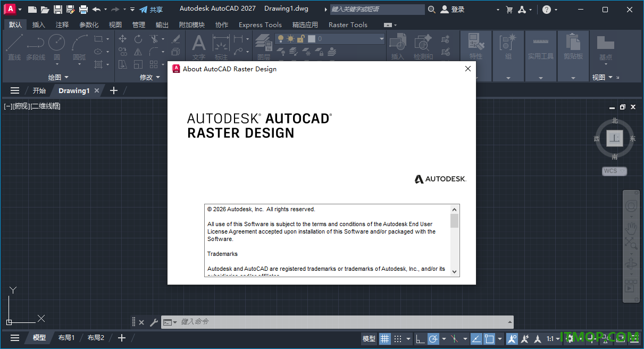Click the Rotate tool icon in Modify panel

pyautogui.click(x=138, y=39)
